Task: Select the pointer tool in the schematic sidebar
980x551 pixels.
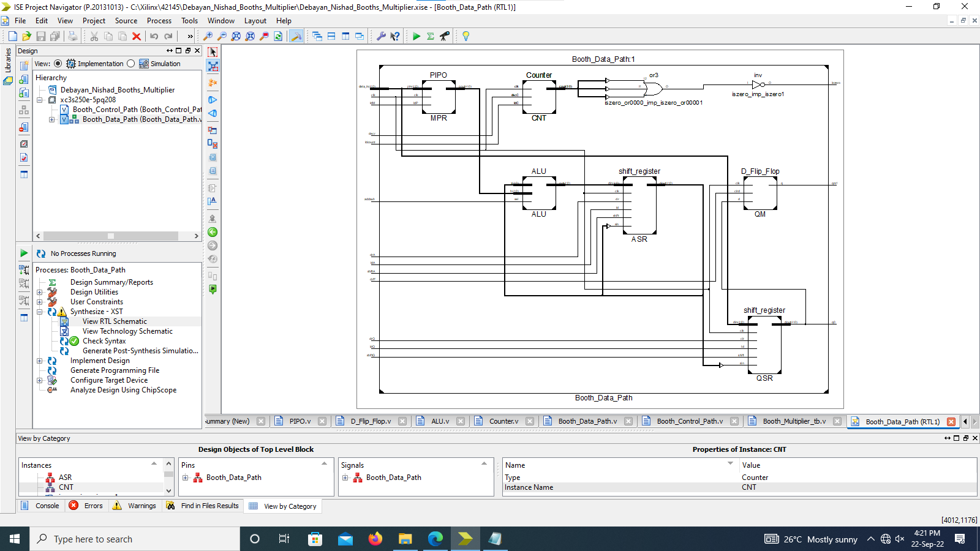Action: pos(213,52)
